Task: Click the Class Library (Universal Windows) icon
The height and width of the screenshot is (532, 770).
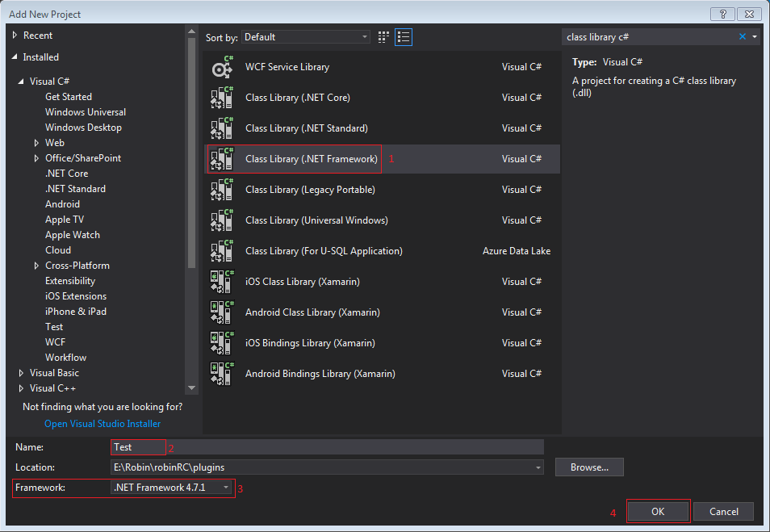Action: tap(223, 220)
